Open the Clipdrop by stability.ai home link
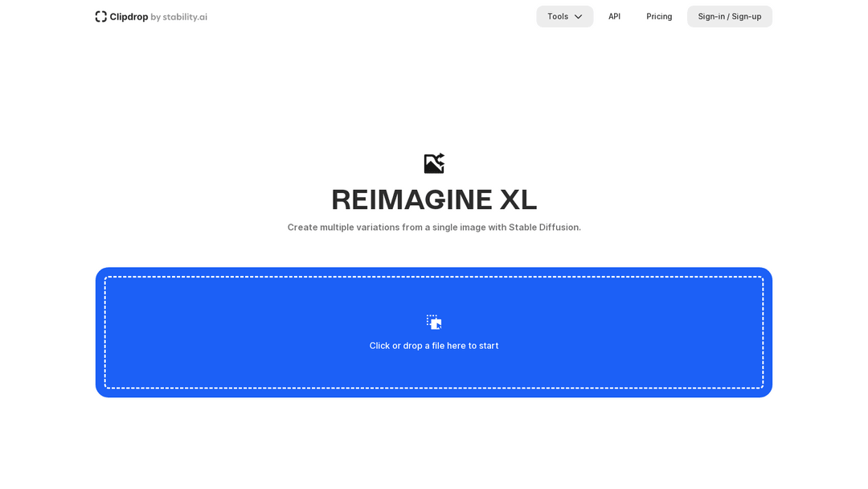This screenshot has width=868, height=489. click(151, 17)
